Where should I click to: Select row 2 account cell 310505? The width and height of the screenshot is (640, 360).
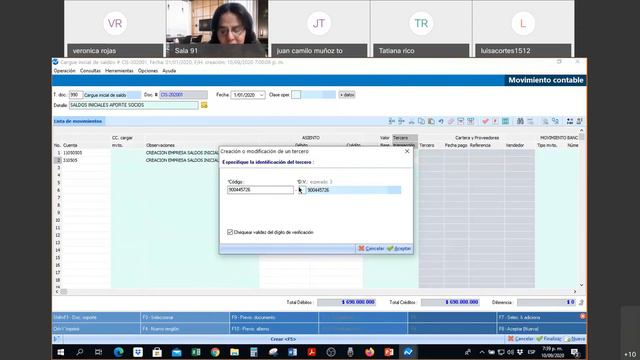pyautogui.click(x=86, y=160)
